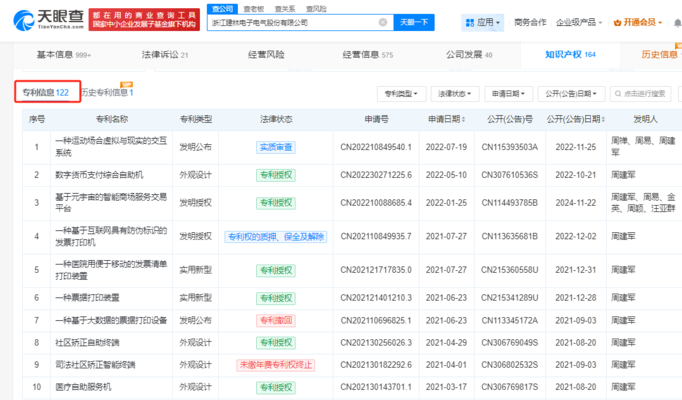Clear the search box with the X icon
This screenshot has width=682, height=400.
[x=381, y=22]
